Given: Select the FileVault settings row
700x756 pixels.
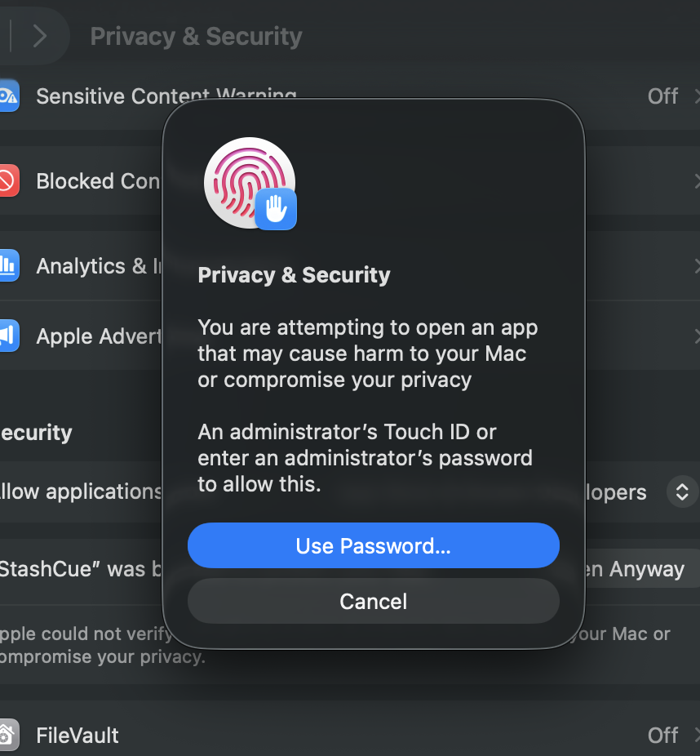Looking at the screenshot, I should point(350,736).
